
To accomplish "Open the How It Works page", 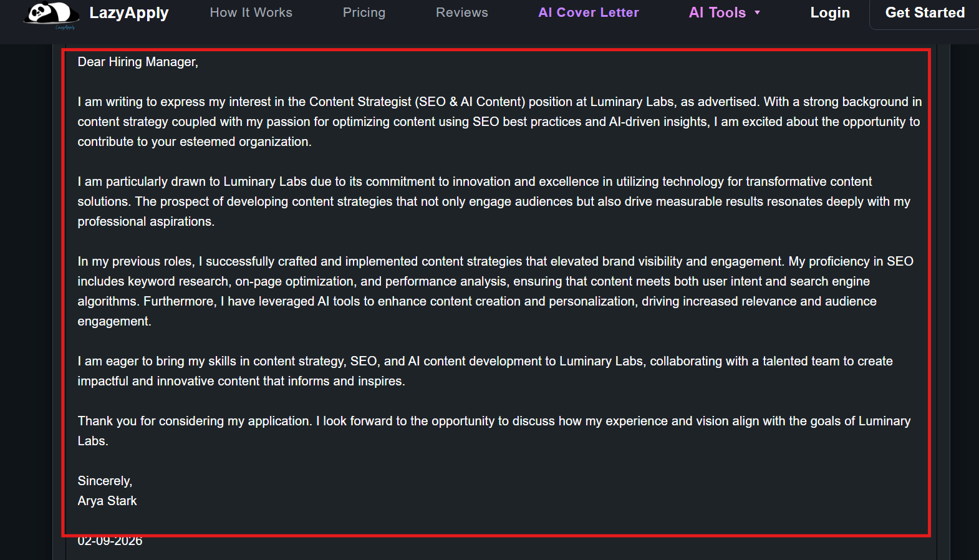I will (251, 12).
